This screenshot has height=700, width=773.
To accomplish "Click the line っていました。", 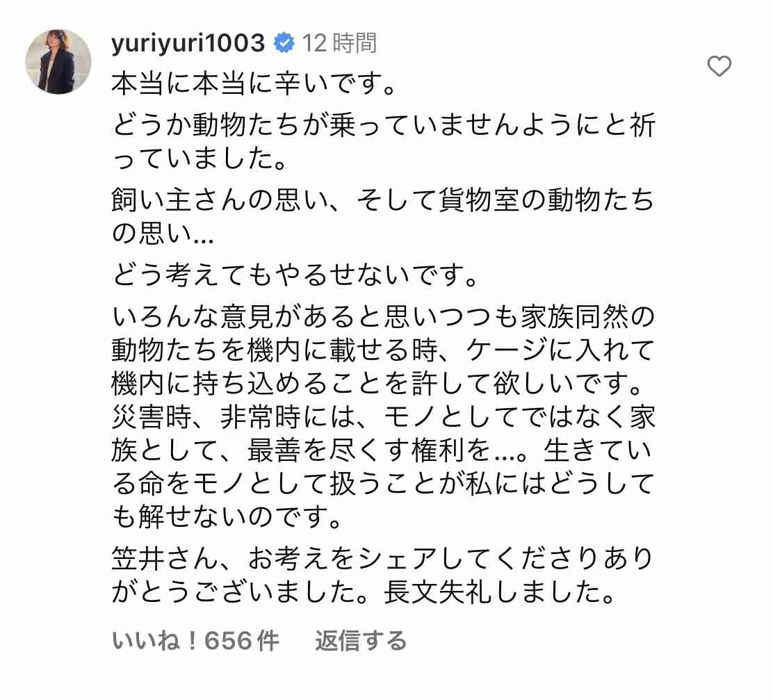I will tap(200, 158).
